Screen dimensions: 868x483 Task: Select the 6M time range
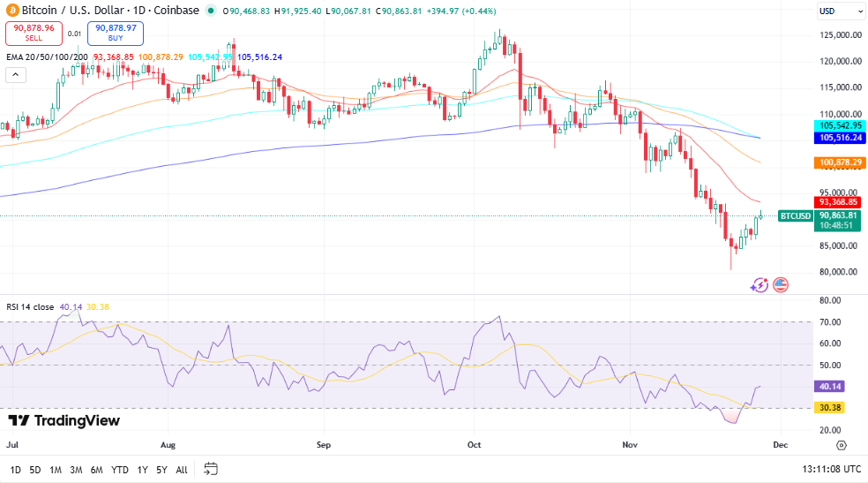tap(96, 470)
